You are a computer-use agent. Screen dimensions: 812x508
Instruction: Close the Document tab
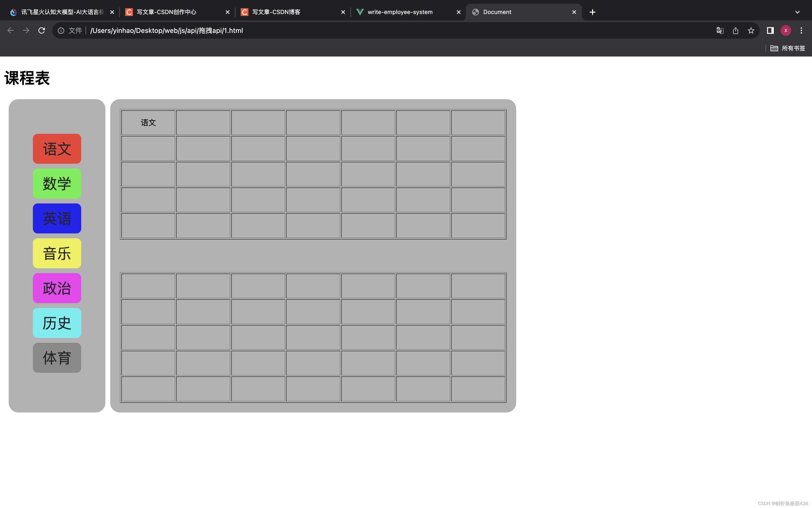click(574, 12)
